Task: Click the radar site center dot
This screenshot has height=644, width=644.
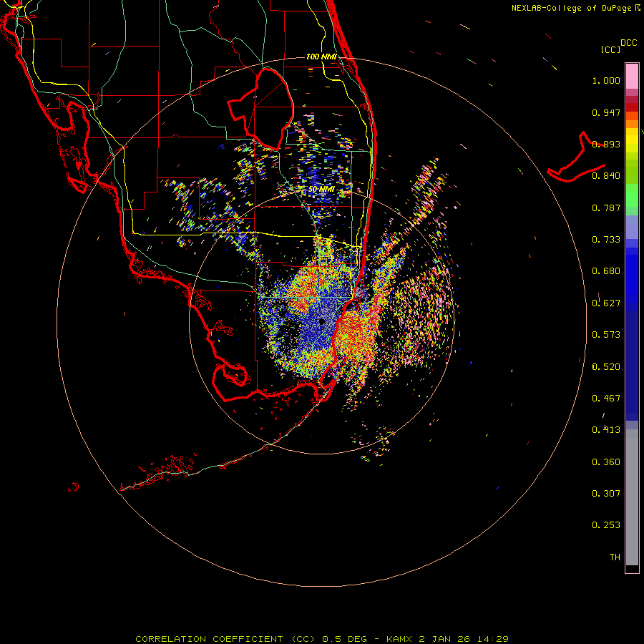Action: [x=322, y=321]
